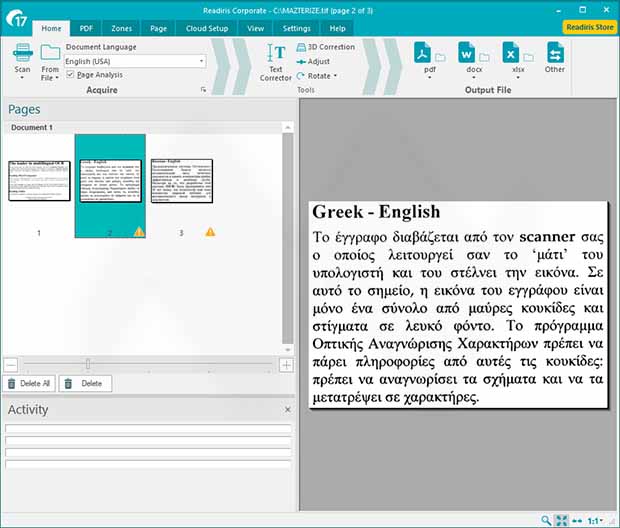Toggle the Page Analysis checkbox
620x528 pixels.
click(70, 75)
